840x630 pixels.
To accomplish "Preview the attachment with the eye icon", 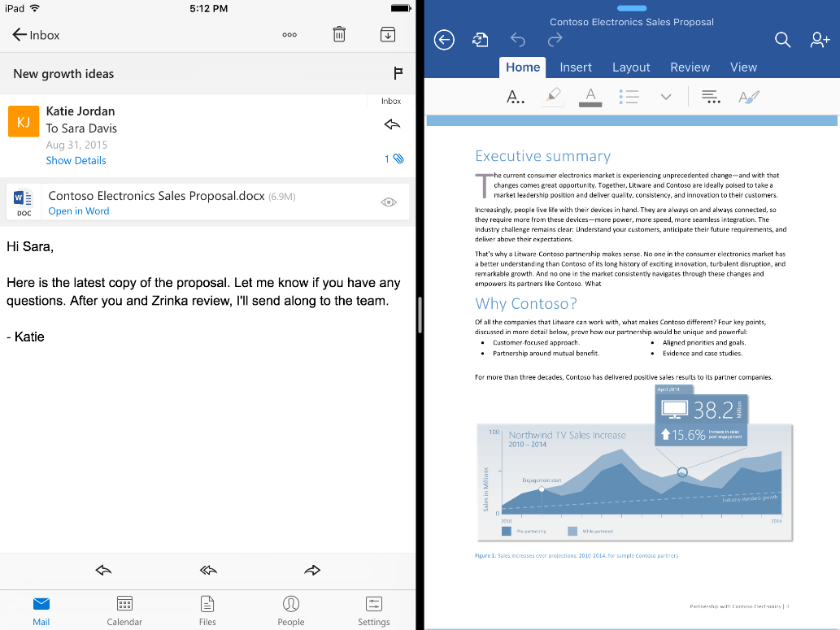I will tap(389, 202).
